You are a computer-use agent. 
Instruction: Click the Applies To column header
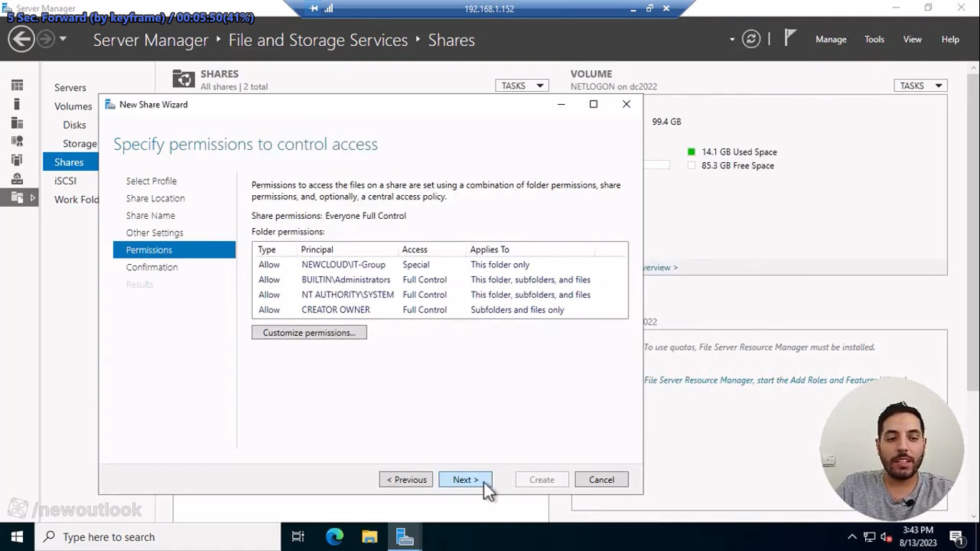coord(530,250)
